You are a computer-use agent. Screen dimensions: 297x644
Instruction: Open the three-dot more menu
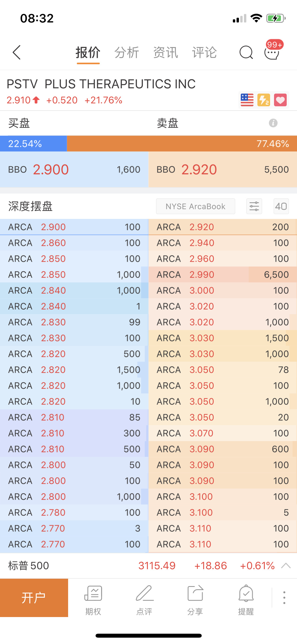[x=284, y=597]
